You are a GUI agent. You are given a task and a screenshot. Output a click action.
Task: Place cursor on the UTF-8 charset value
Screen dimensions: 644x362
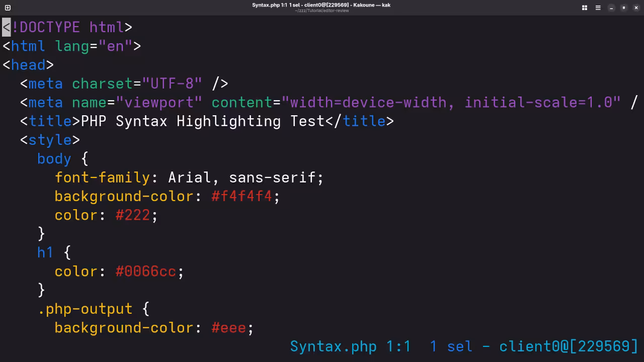coord(172,83)
